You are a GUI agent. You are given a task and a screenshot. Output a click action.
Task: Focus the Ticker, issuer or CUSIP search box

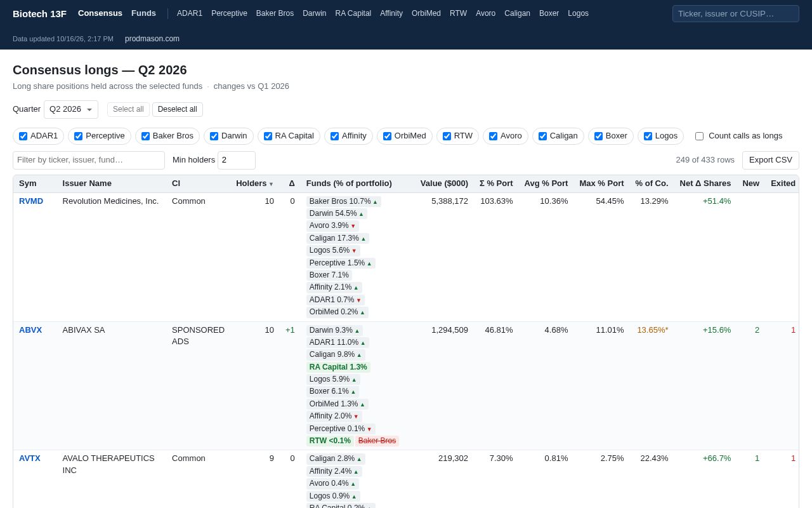[736, 13]
